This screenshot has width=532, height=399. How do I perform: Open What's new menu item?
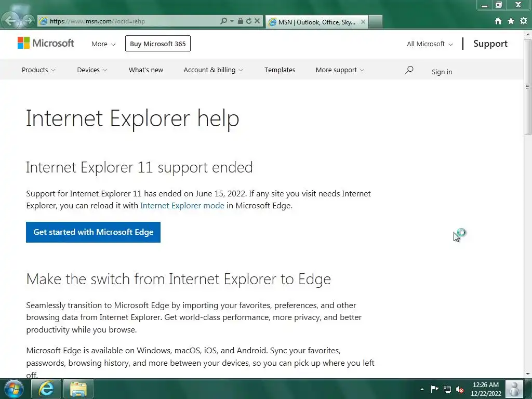pyautogui.click(x=146, y=70)
